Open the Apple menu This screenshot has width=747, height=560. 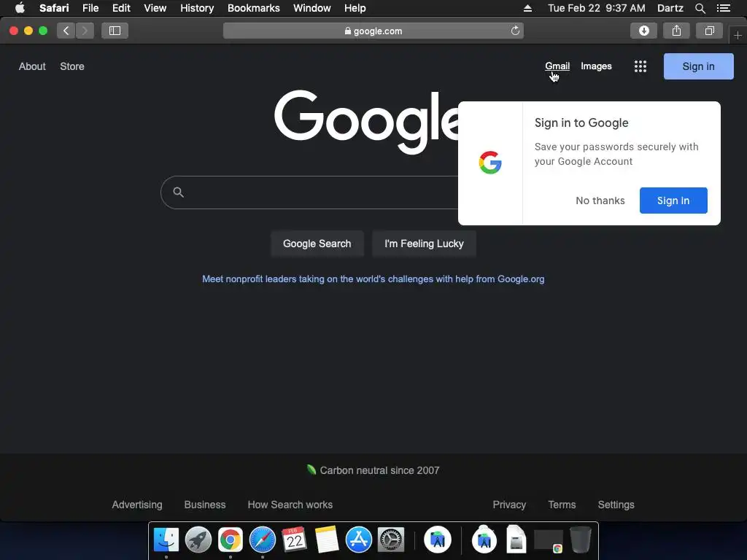click(20, 8)
